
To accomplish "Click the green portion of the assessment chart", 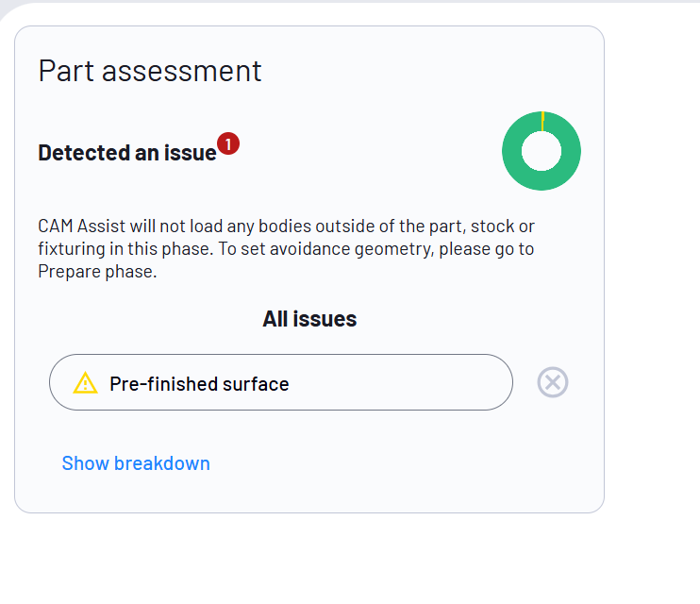I will point(542,180).
